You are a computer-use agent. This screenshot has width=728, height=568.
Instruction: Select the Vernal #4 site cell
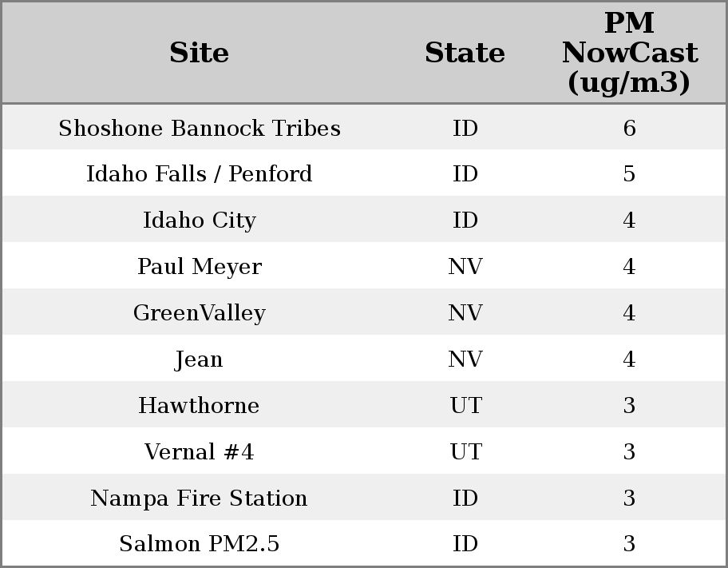[x=200, y=452]
